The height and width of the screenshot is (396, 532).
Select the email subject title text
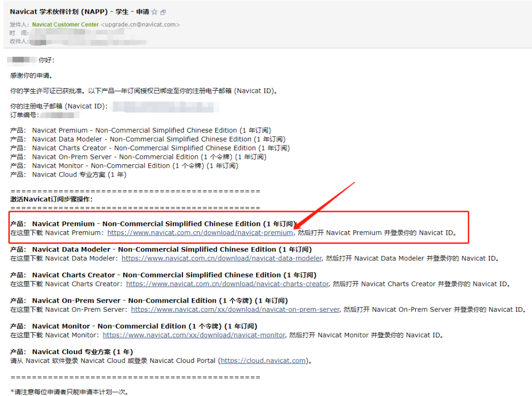point(79,12)
